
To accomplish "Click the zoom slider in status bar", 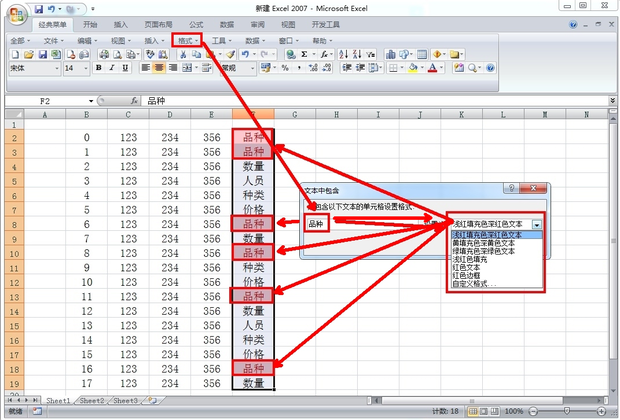I will point(566,411).
